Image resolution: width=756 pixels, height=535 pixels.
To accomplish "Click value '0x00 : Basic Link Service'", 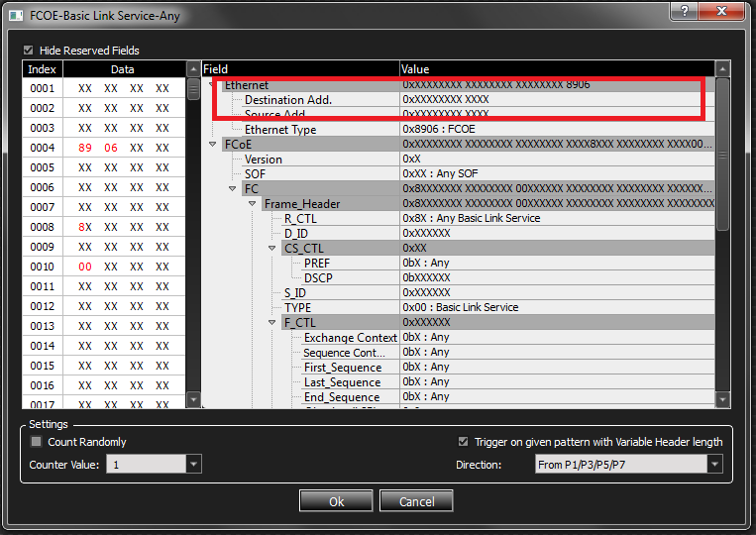I will click(461, 307).
